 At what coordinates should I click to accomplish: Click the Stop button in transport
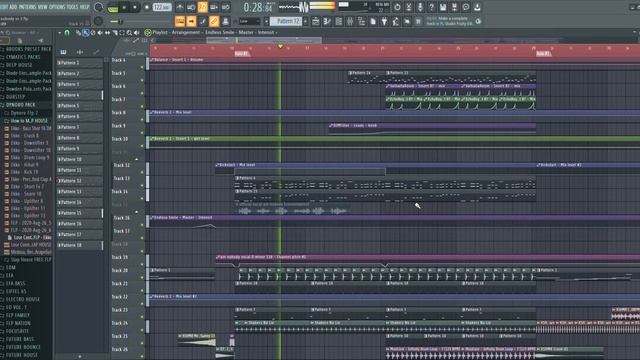134,7
